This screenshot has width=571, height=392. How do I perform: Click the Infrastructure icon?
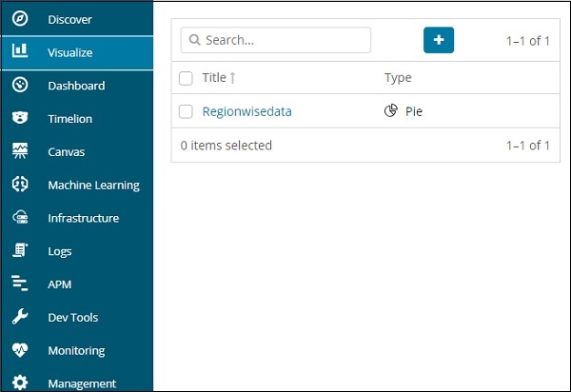20,218
